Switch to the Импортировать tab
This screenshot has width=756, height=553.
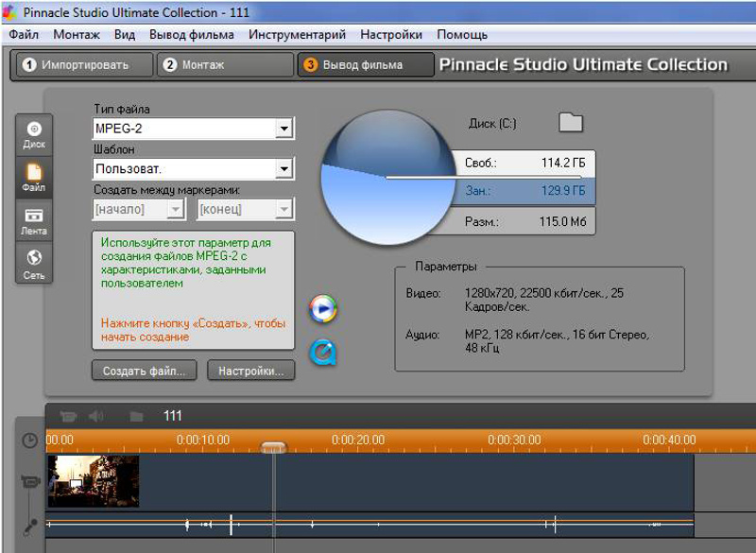coord(83,65)
